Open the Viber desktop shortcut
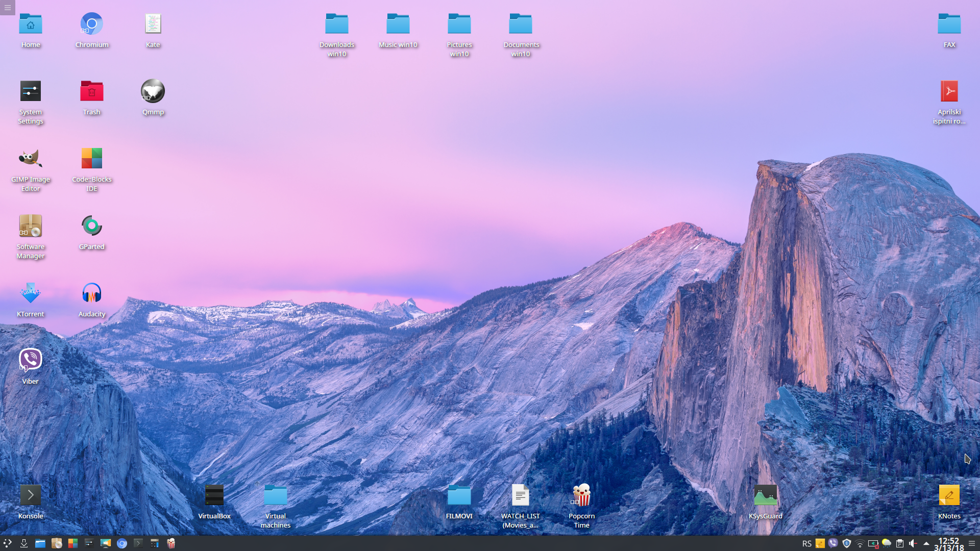The image size is (980, 551). tap(31, 360)
